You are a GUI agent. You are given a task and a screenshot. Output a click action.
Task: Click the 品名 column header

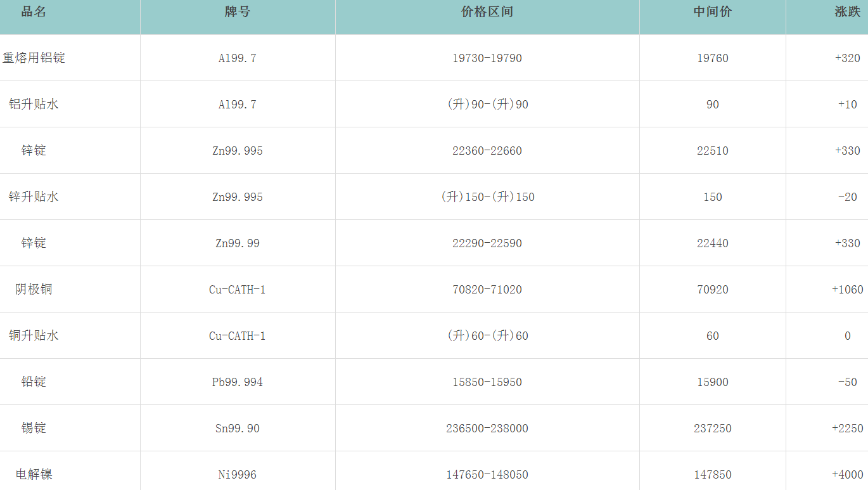pos(34,12)
